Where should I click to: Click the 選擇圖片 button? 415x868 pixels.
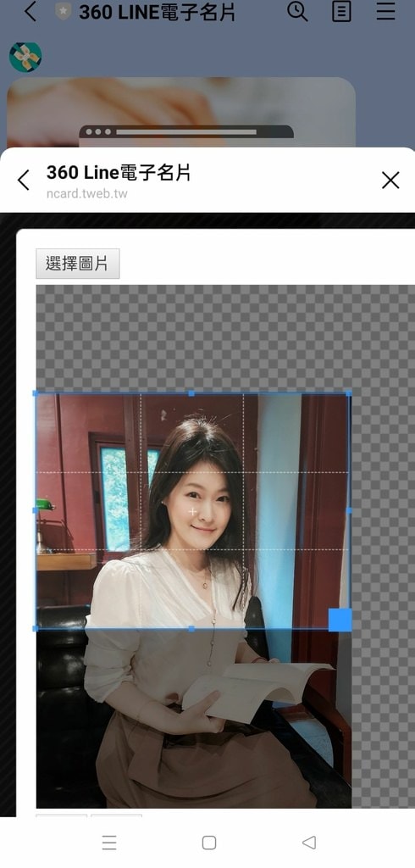(77, 264)
